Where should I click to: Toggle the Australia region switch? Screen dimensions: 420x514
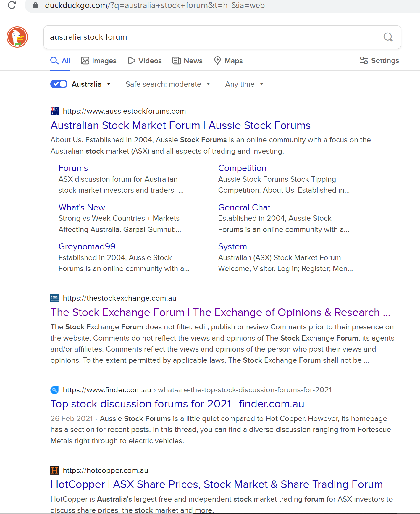tap(59, 84)
